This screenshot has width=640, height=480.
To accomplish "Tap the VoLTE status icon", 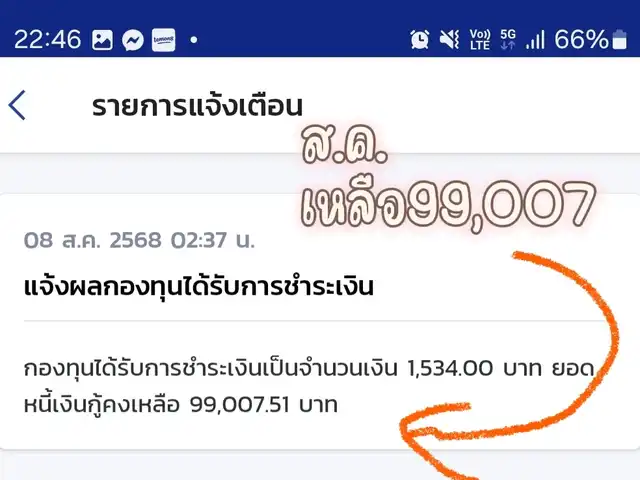I will (x=480, y=40).
